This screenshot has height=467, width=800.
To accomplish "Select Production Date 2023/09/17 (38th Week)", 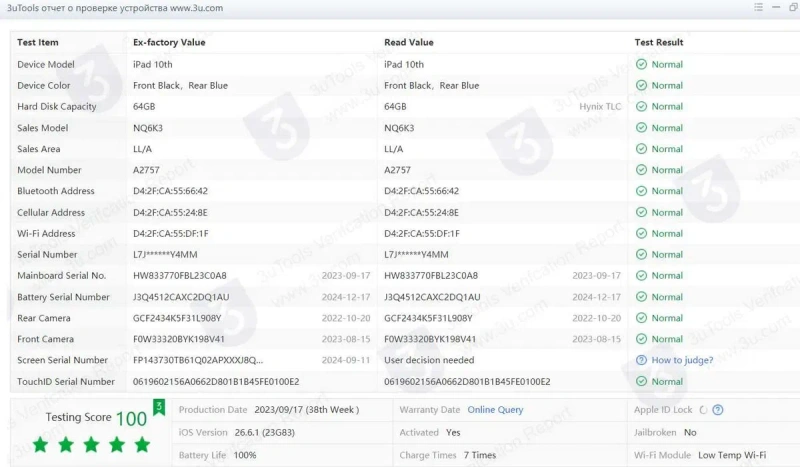I will (307, 410).
